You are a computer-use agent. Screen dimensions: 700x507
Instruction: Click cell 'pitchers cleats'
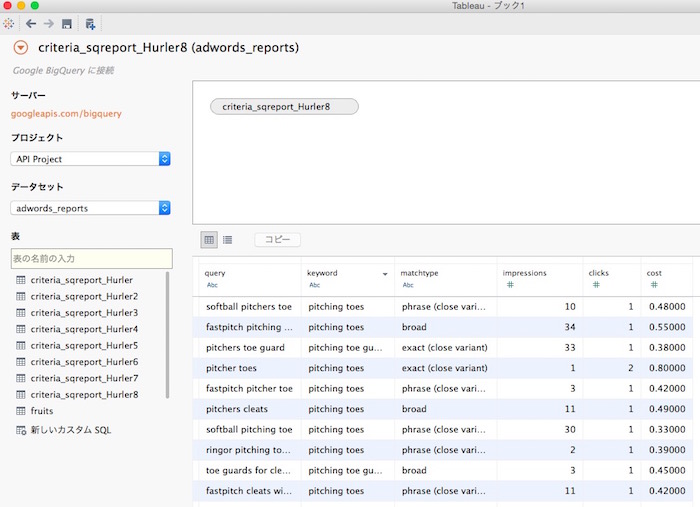(237, 409)
